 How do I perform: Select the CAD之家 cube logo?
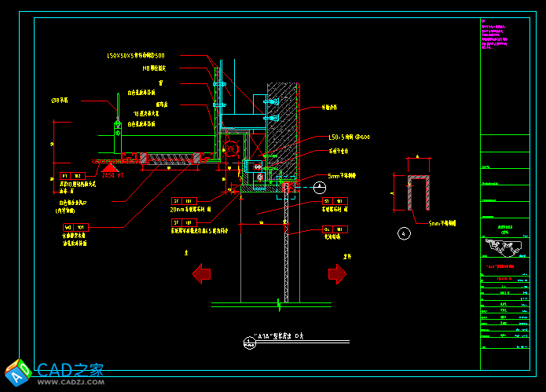pos(17,372)
